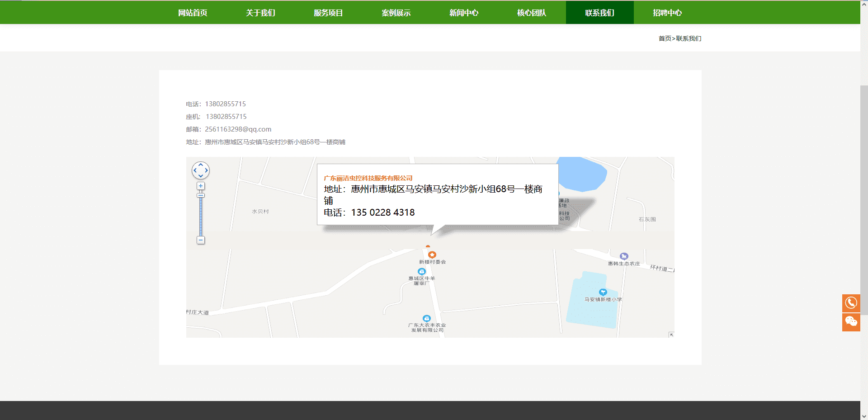Click the map zoom-in plus button

tap(201, 186)
